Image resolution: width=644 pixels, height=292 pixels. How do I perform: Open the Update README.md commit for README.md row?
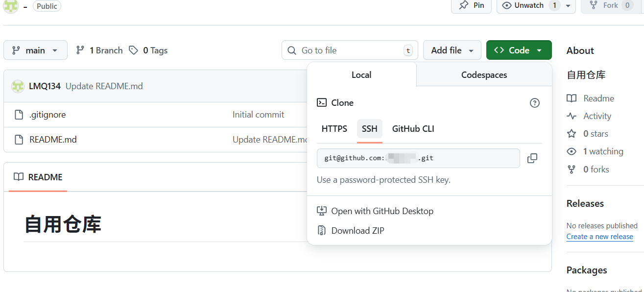point(270,140)
